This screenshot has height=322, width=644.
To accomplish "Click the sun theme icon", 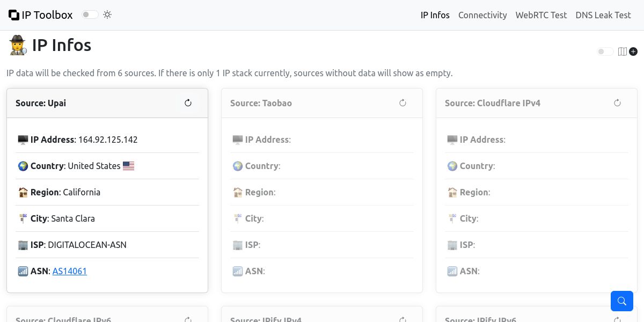I will 107,15.
